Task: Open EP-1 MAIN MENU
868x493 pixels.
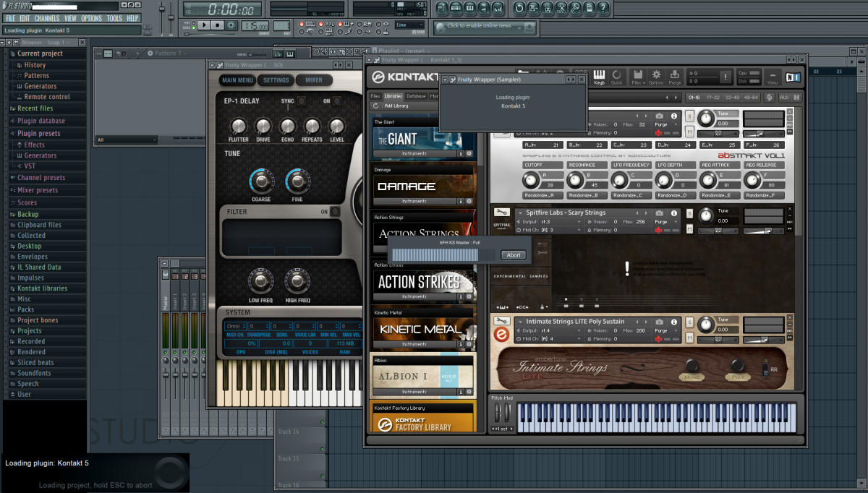Action: (x=238, y=80)
